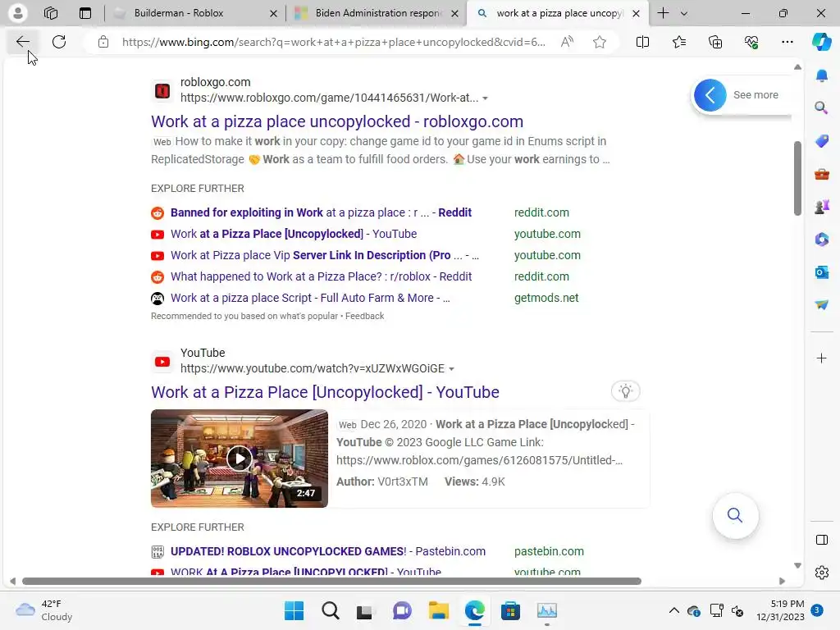Open sidebar settings gear icon
Viewport: 840px width, 630px height.
(821, 573)
